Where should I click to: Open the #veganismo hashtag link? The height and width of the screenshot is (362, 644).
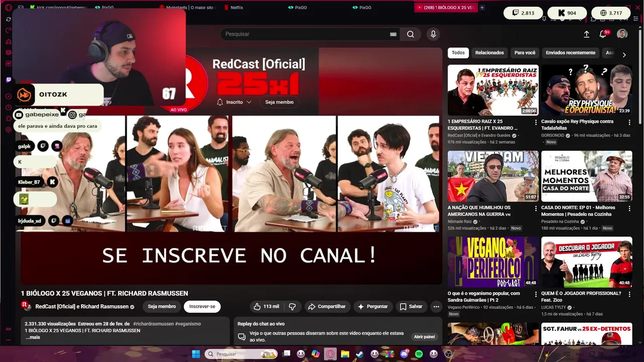pos(188,324)
